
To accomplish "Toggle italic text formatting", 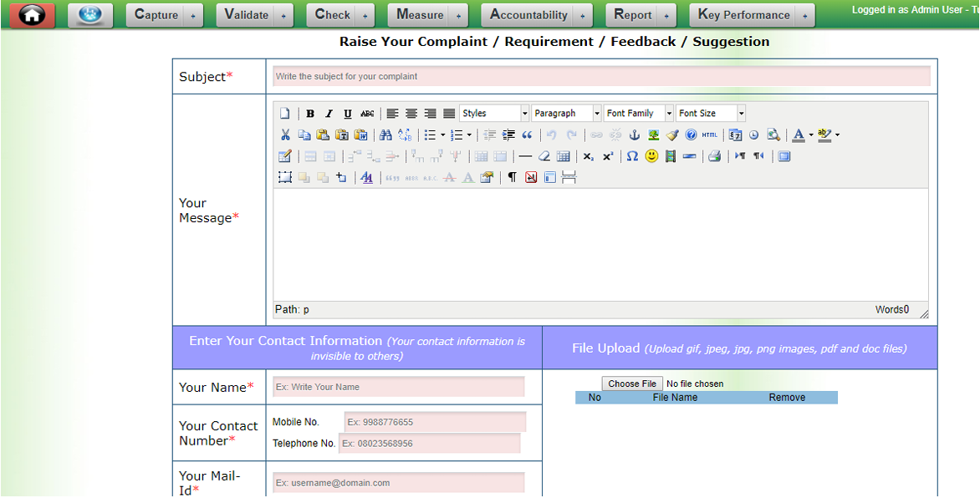I will (329, 114).
